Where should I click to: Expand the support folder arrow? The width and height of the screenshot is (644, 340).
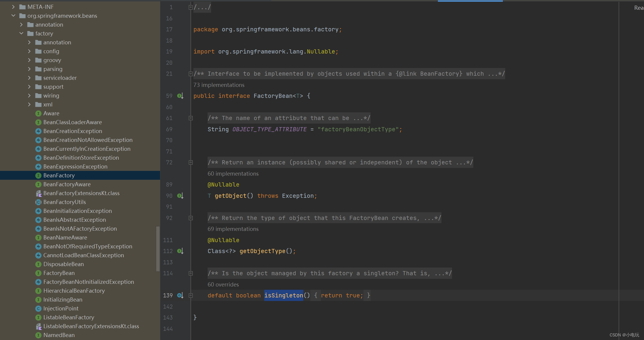pos(29,87)
